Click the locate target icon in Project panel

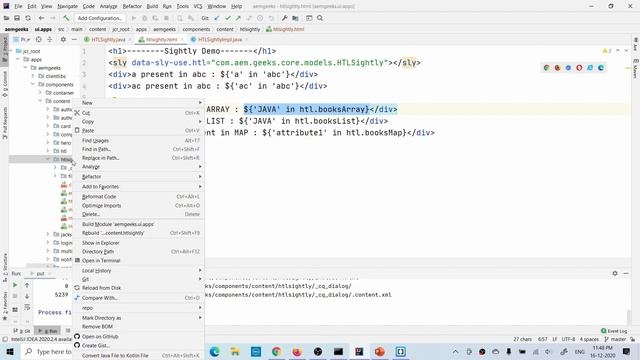coord(38,40)
